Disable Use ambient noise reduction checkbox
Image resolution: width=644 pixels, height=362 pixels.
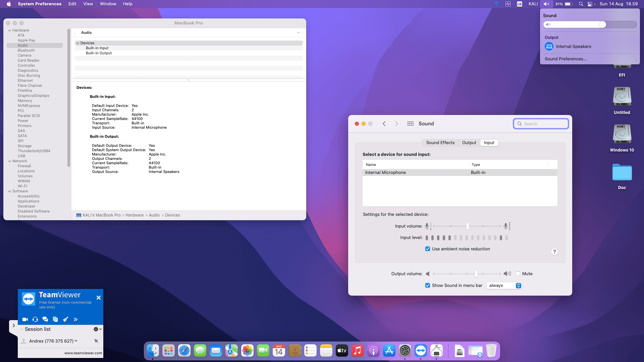(x=428, y=249)
